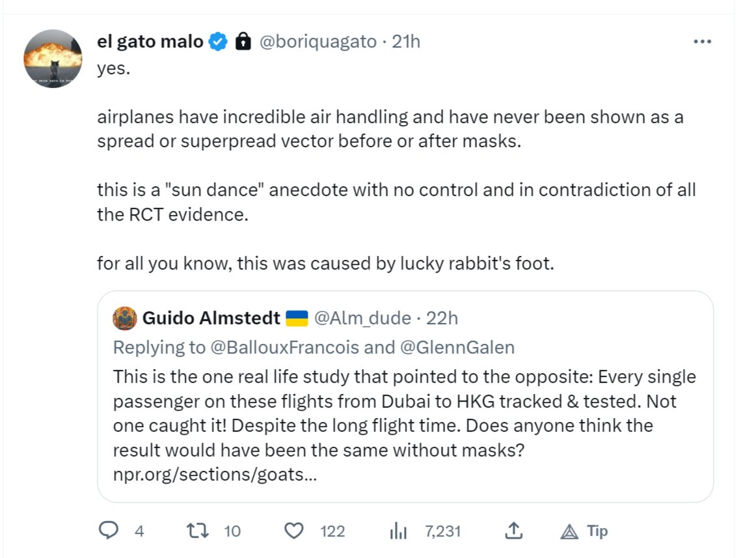Open the el gato malo display name
Screen dimensions: 756x558
(150, 42)
